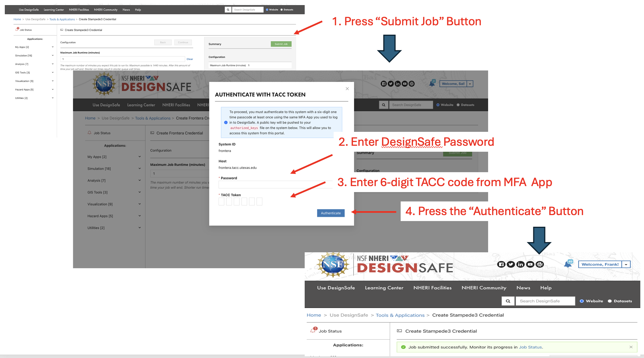
Task: Open NHERI Facilities menu on Welcome Frank page
Action: tap(432, 288)
